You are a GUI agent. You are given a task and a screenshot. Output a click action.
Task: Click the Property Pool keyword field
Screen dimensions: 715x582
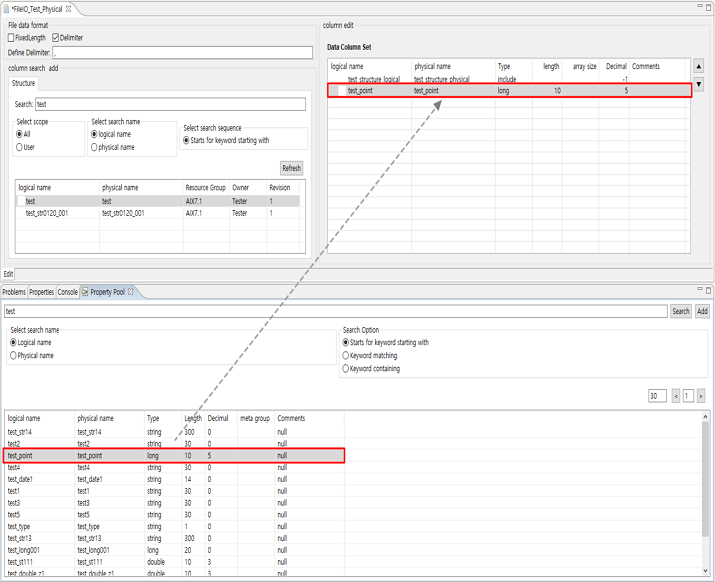pos(336,311)
